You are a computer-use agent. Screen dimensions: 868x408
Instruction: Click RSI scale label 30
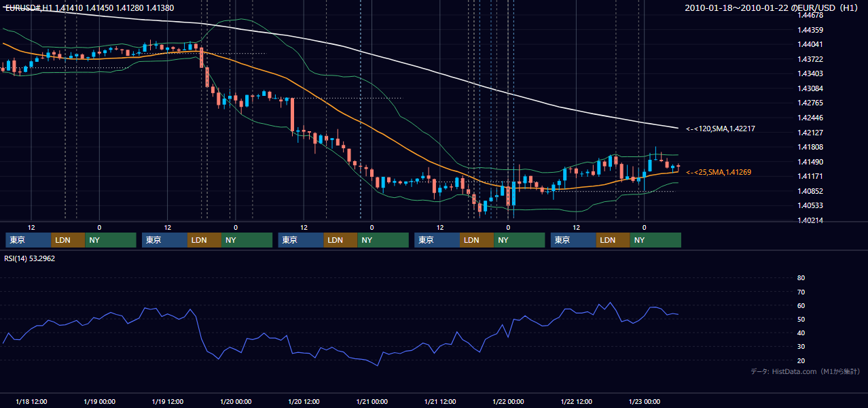tap(801, 347)
